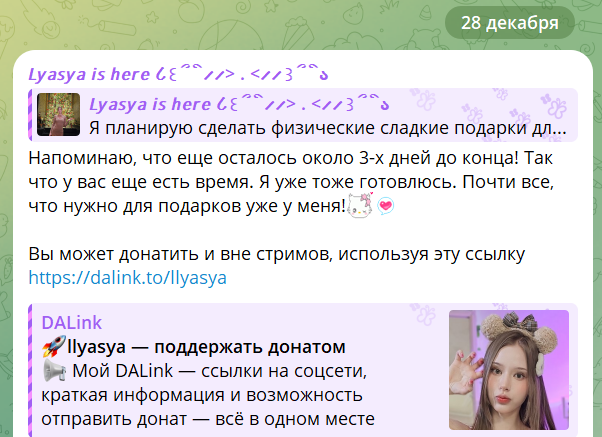
Task: Click the Hello Kitty custom emoji
Action: point(360,205)
